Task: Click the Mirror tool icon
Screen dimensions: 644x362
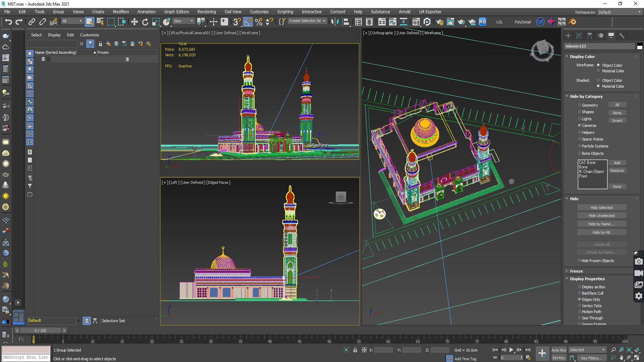Action: 335,22
